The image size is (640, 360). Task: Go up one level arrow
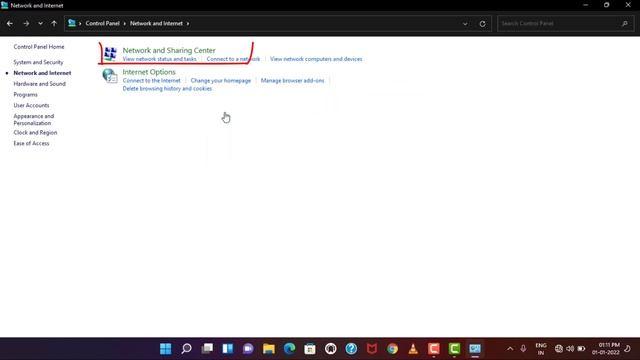54,24
